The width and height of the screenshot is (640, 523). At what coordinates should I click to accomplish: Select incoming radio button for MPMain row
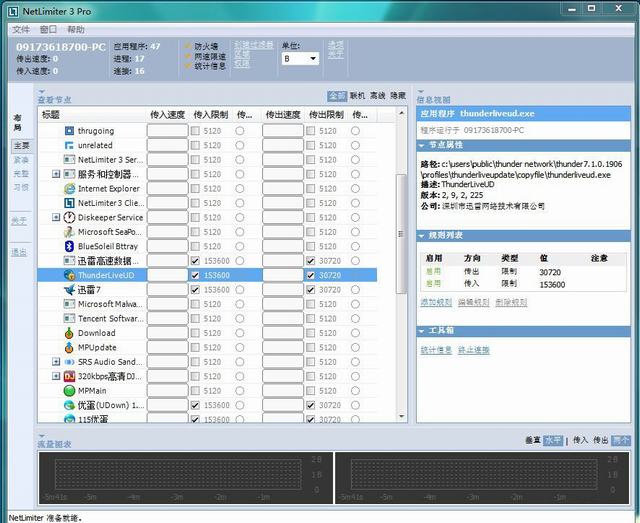coord(240,391)
